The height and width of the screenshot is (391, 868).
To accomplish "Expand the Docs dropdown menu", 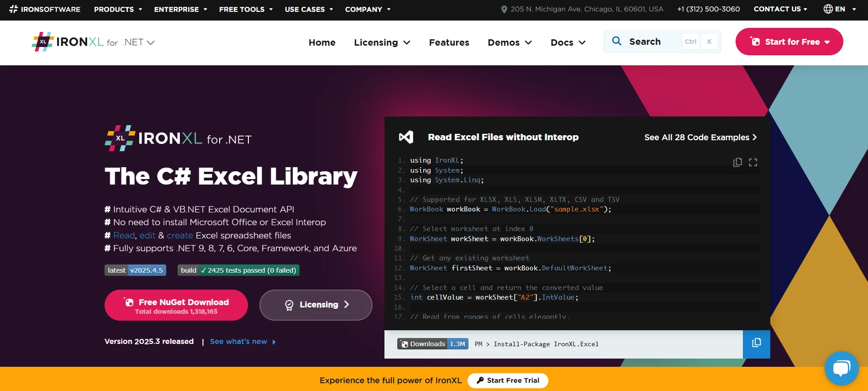I will click(x=568, y=42).
